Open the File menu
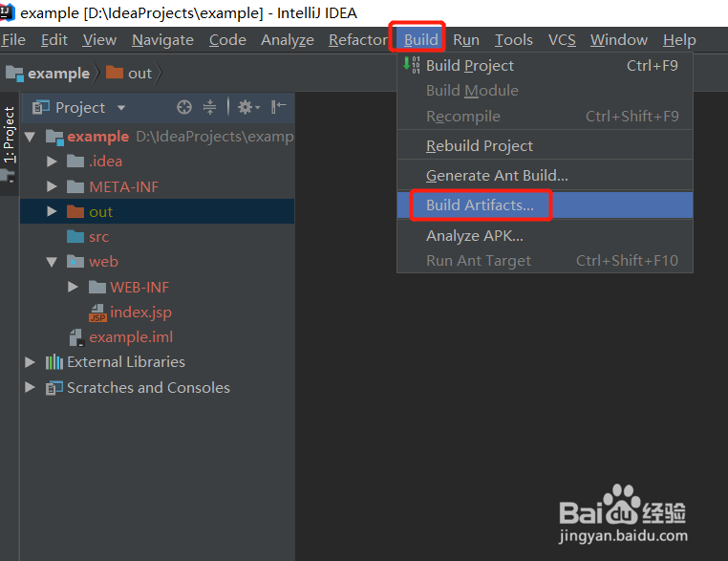 tap(13, 40)
